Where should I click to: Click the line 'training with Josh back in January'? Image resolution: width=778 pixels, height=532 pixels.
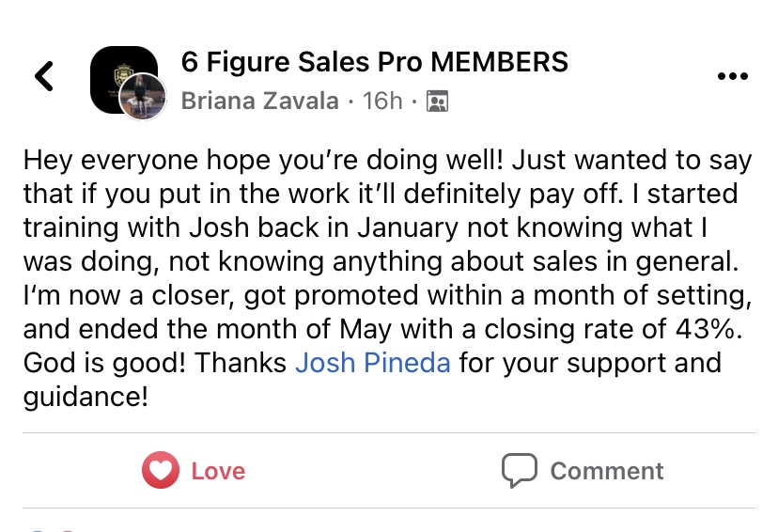[x=241, y=227]
